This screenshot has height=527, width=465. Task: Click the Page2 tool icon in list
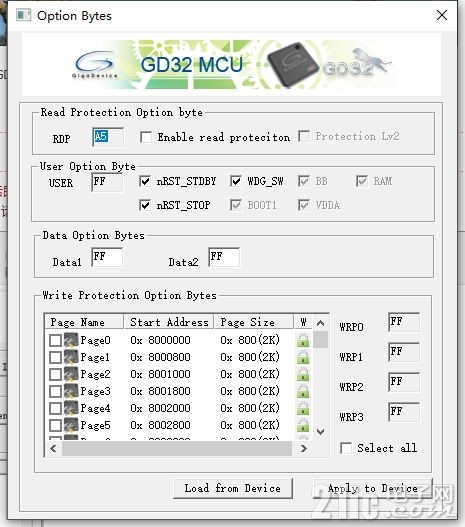pyautogui.click(x=71, y=374)
